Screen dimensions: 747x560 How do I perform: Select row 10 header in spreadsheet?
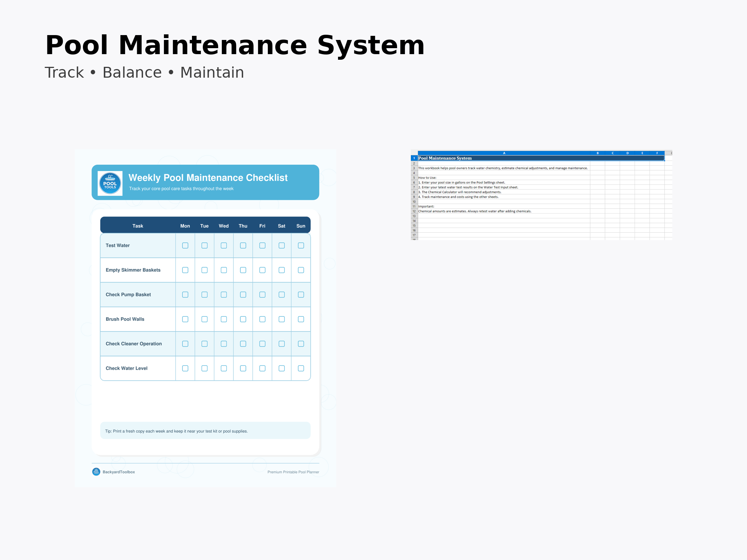tap(414, 202)
